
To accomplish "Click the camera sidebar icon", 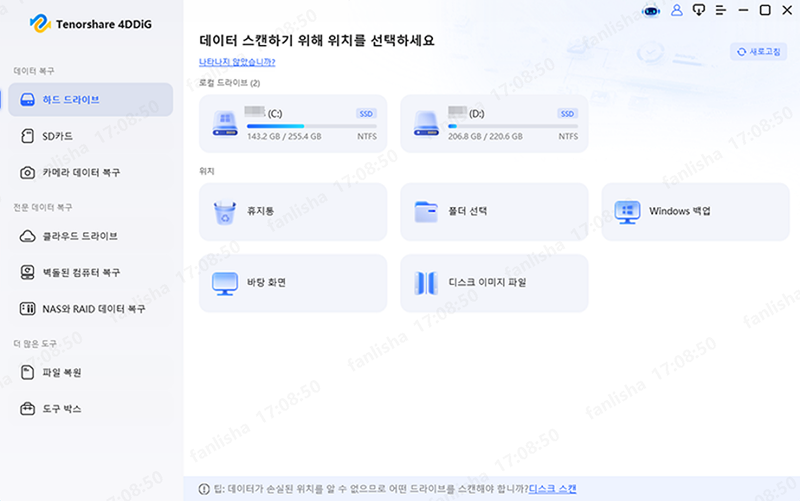I will click(x=28, y=172).
